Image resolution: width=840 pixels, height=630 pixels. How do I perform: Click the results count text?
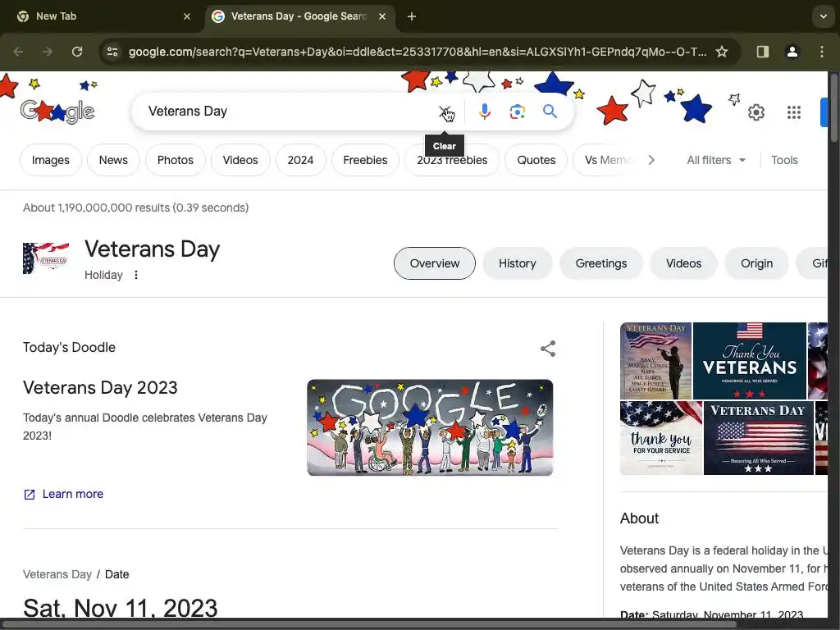click(x=135, y=208)
